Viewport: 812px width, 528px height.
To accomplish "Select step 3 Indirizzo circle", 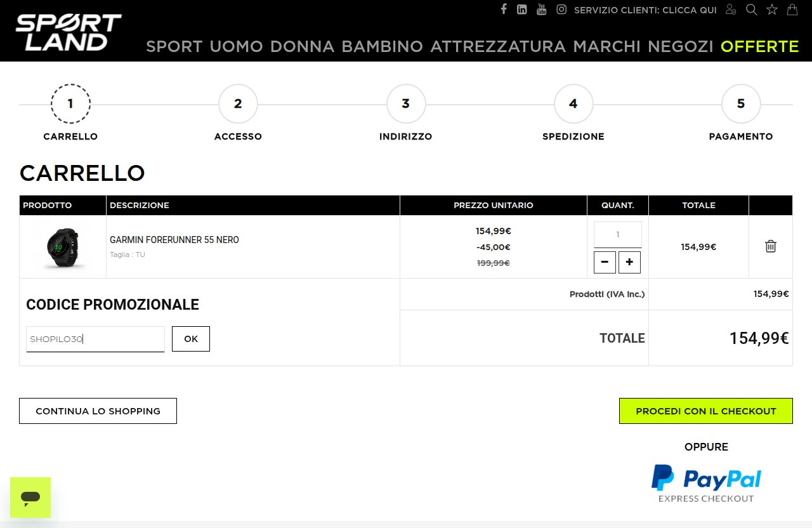I will 406,103.
